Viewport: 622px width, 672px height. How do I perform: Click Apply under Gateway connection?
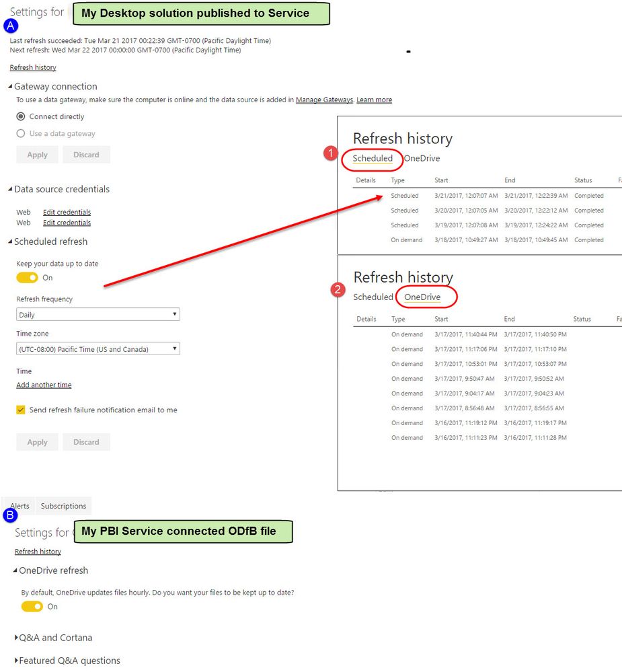[37, 155]
